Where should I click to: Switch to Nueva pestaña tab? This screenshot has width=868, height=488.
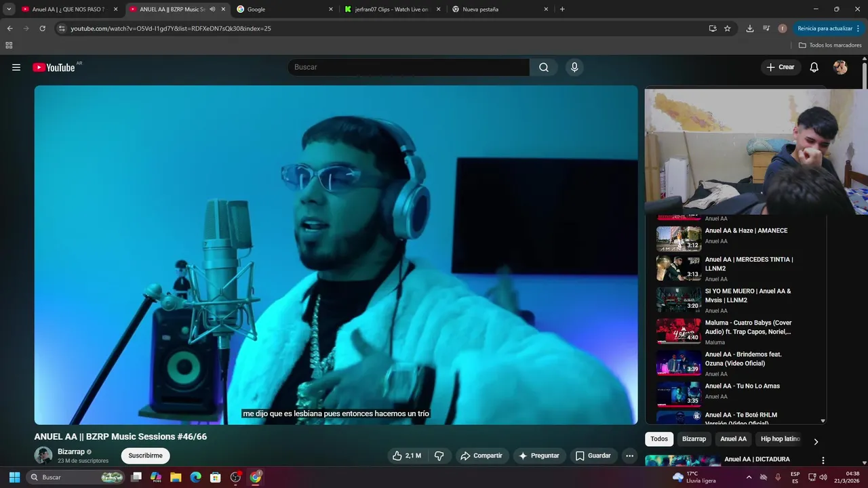[x=500, y=9]
